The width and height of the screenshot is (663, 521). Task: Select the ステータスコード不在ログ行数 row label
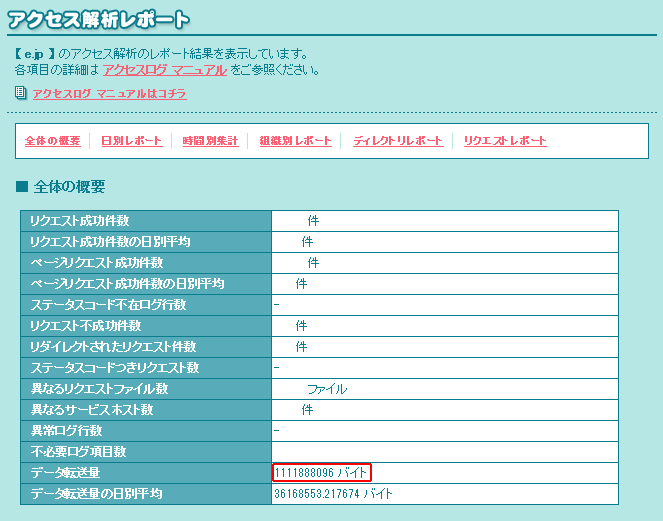click(108, 305)
